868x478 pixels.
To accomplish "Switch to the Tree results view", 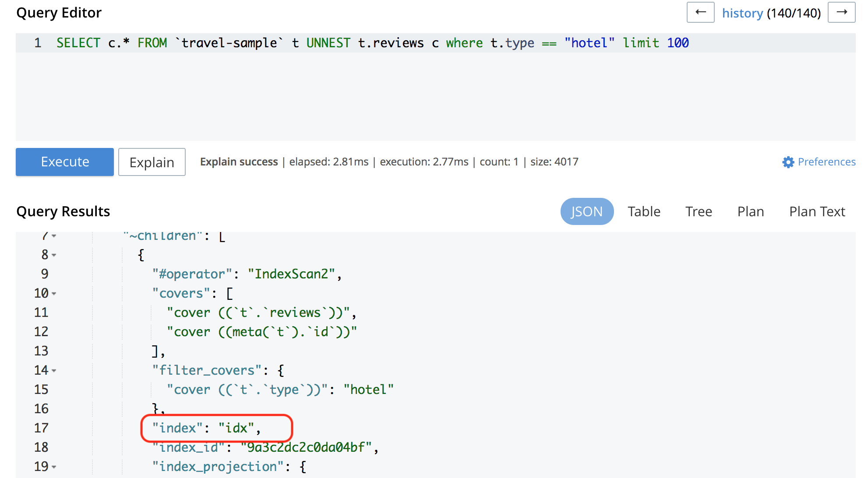I will click(698, 211).
